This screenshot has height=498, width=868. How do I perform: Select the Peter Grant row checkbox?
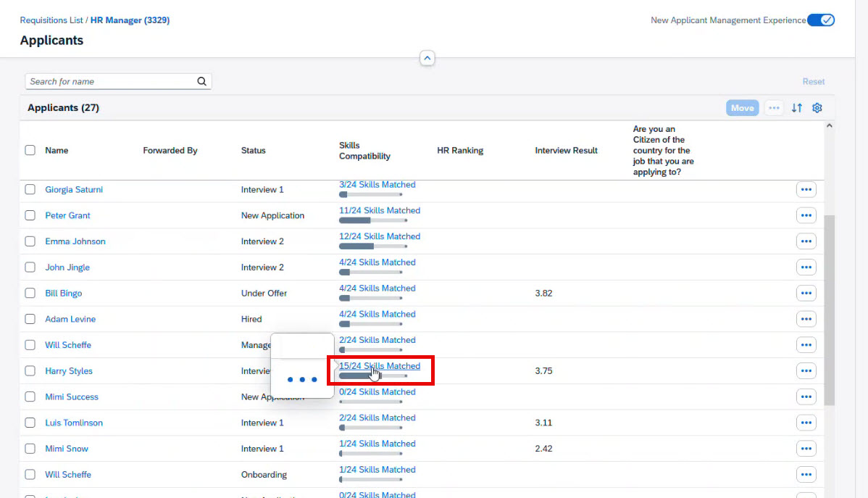(x=30, y=216)
